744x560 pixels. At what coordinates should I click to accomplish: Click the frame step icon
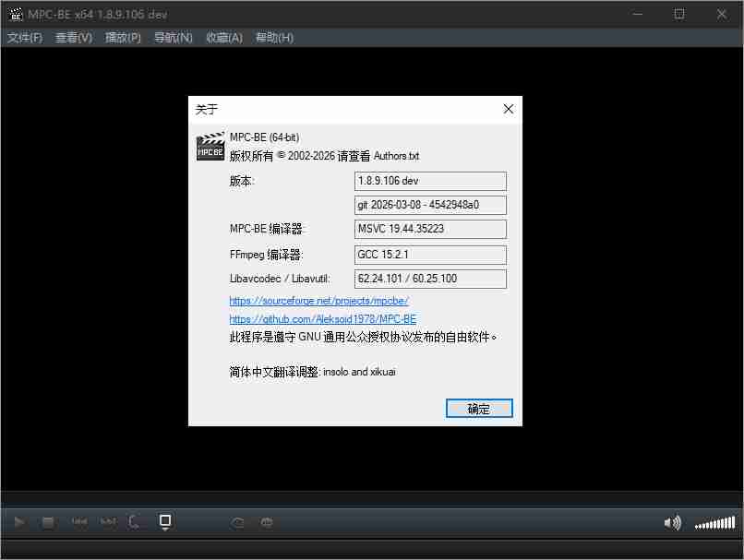[x=136, y=522]
